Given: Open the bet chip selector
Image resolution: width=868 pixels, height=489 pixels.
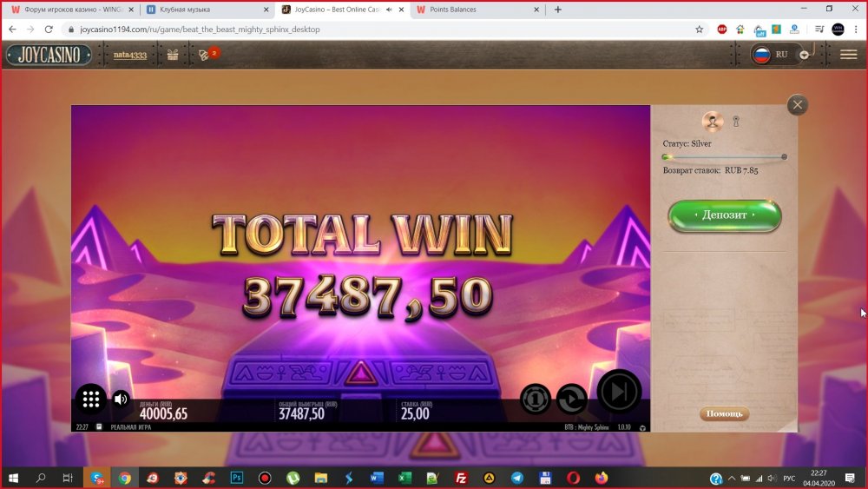Looking at the screenshot, I should tap(536, 399).
